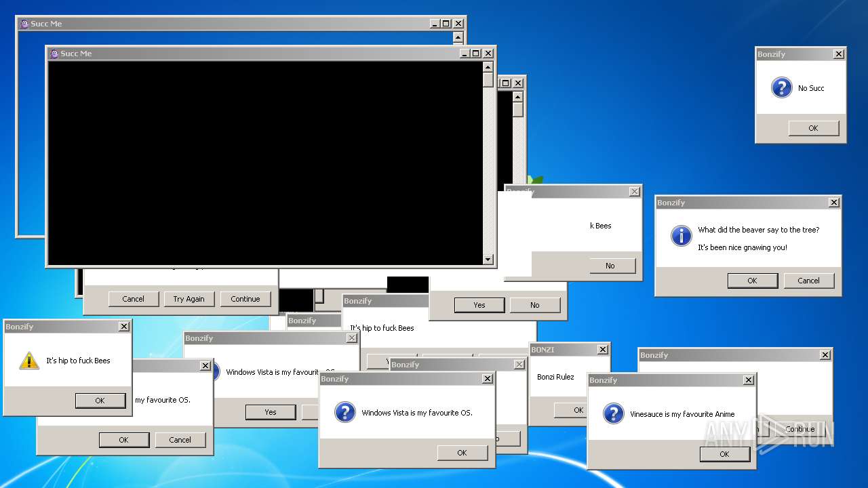Click the purple Bonzi icon in the front Succ Me title bar
Viewport: 868px width, 488px height.
point(54,54)
